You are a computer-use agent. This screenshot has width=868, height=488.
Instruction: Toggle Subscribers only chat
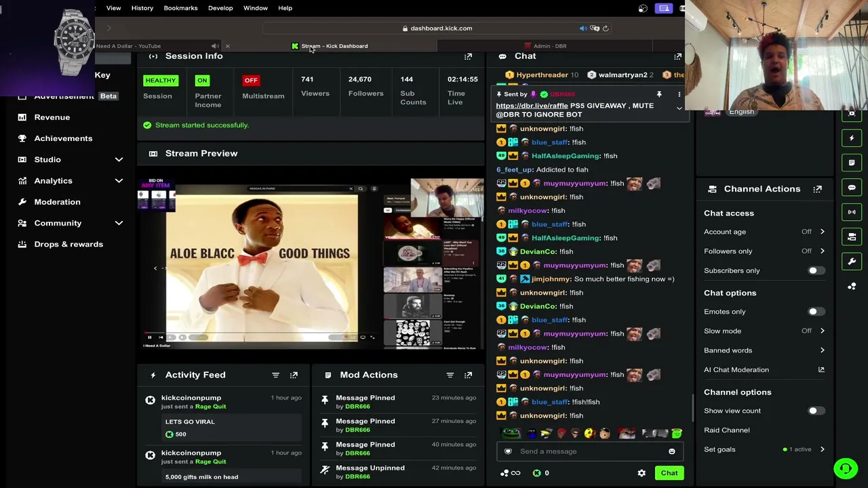coord(816,271)
